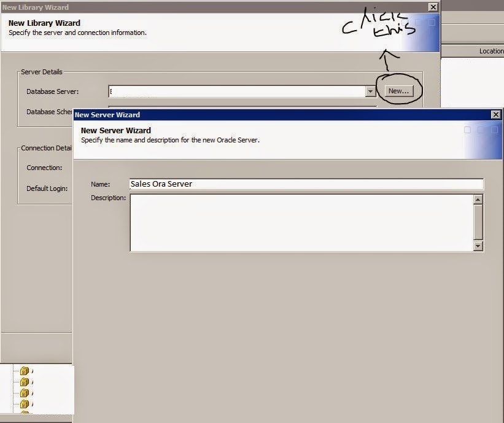Select the third library icon in the tree

25,393
